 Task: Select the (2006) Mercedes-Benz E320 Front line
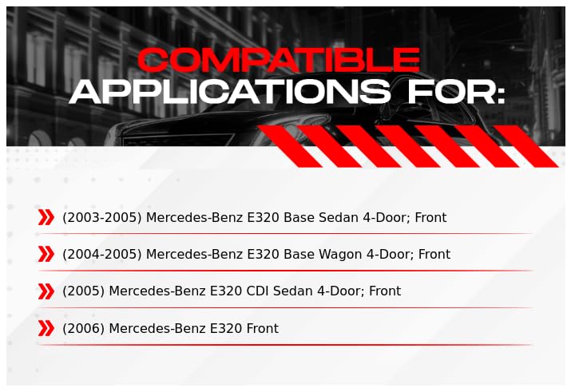(170, 328)
